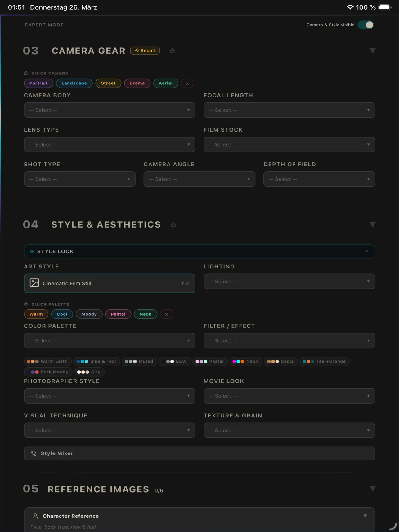
Task: Collapse the Camera Gear section arrow
Action: (x=373, y=51)
